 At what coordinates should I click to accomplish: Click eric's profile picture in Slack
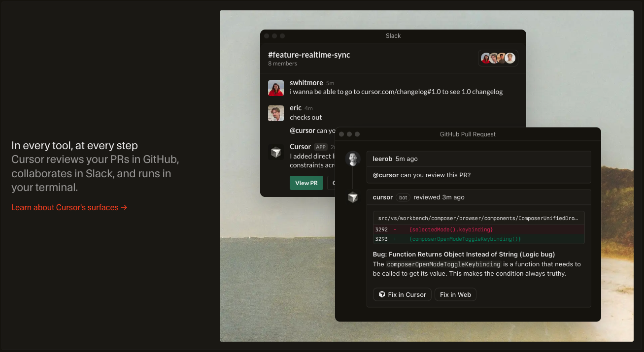pyautogui.click(x=276, y=113)
